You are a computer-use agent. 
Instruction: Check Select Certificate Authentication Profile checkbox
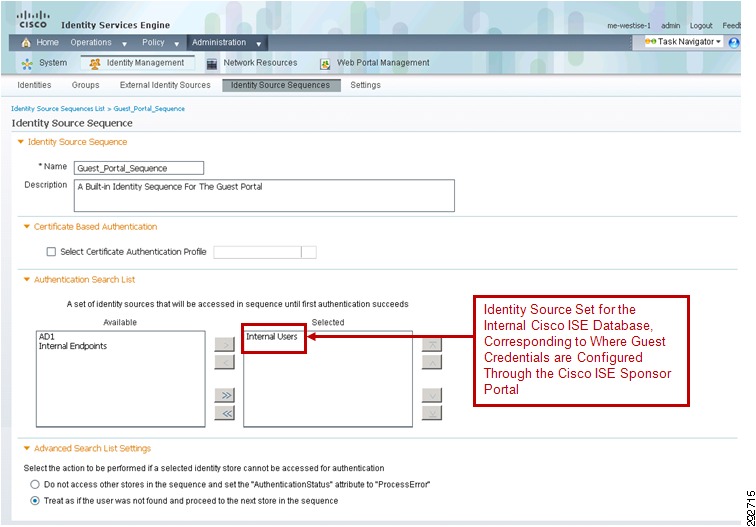point(51,252)
